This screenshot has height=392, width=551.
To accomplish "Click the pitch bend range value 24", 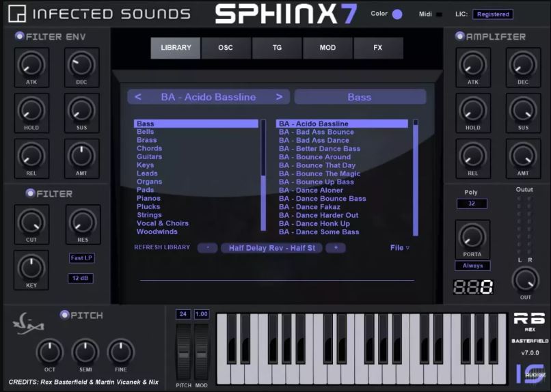I will click(x=183, y=314).
